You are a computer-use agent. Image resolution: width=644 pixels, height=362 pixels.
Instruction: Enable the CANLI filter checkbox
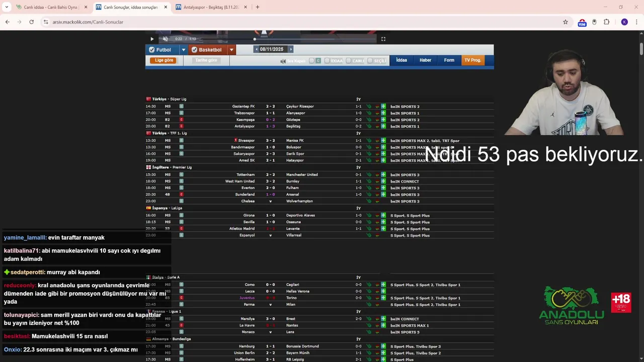(x=349, y=61)
